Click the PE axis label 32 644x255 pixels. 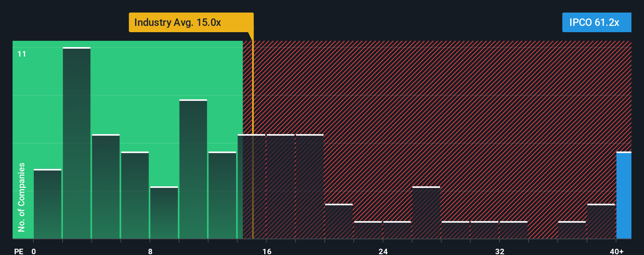tap(499, 251)
